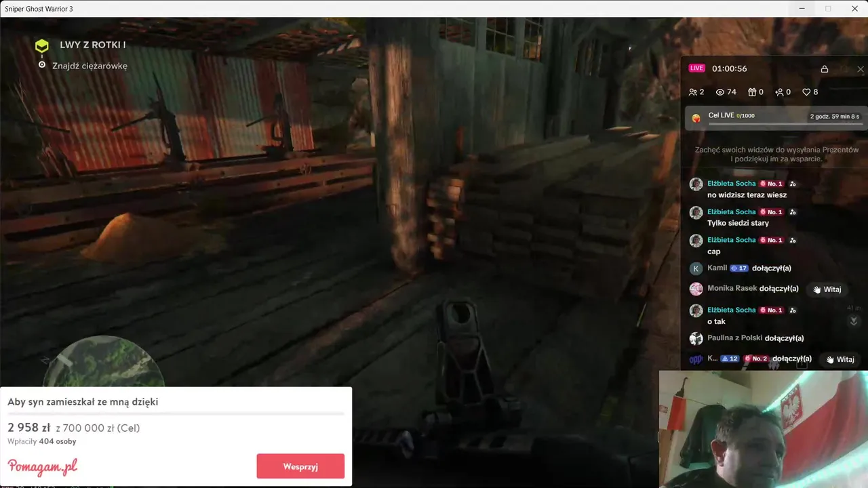Click chat message 'Tylko siedzi stary'
Image resolution: width=868 pixels, height=488 pixels.
coord(738,223)
